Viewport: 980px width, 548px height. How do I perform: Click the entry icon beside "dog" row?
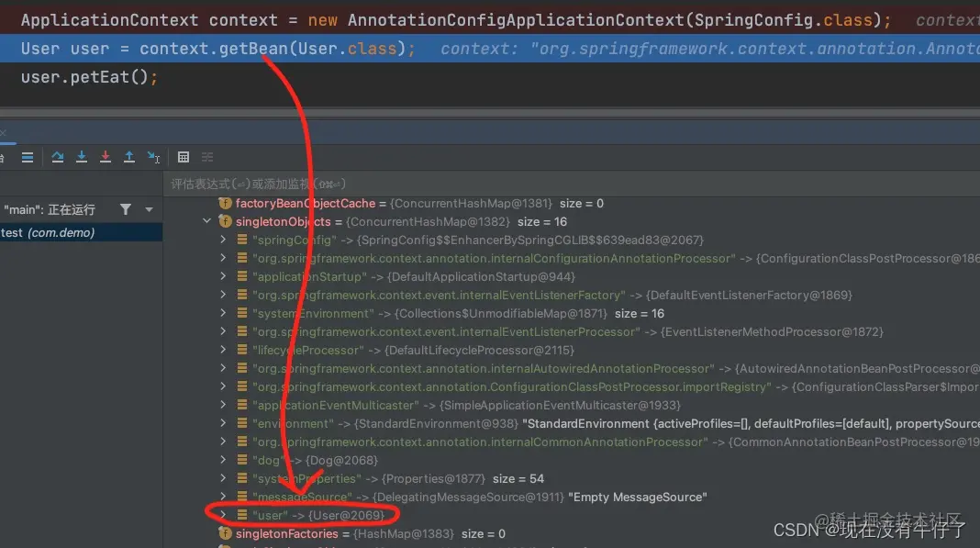pos(242,460)
